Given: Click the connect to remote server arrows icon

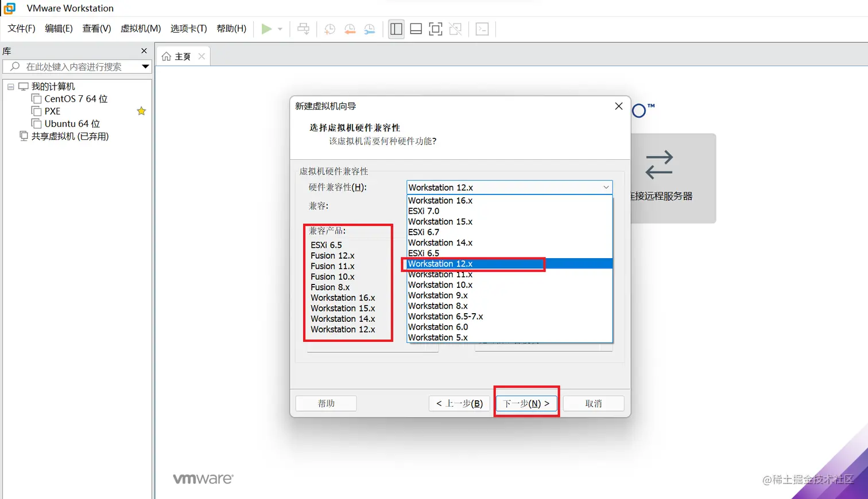Looking at the screenshot, I should coord(659,165).
